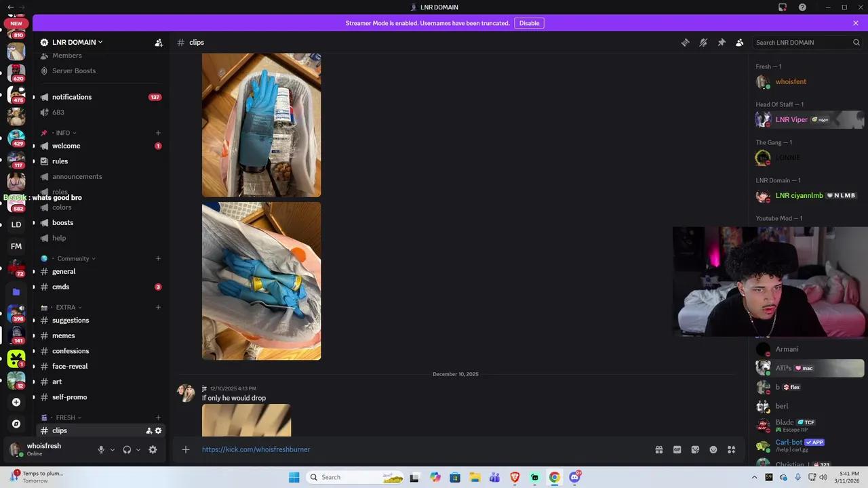Screen dimensions: 868x488
Task: Mute your microphone
Action: tap(100, 449)
